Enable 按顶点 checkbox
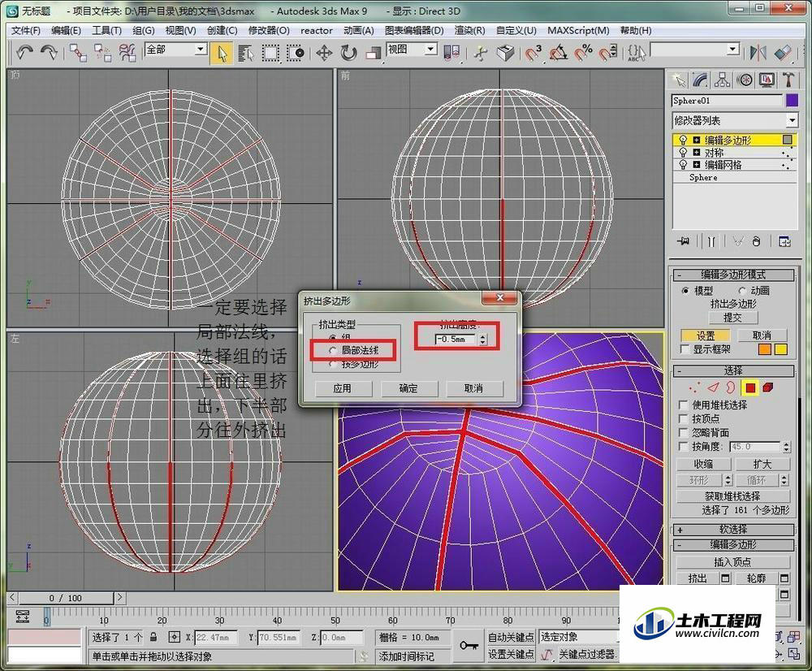 [x=683, y=418]
